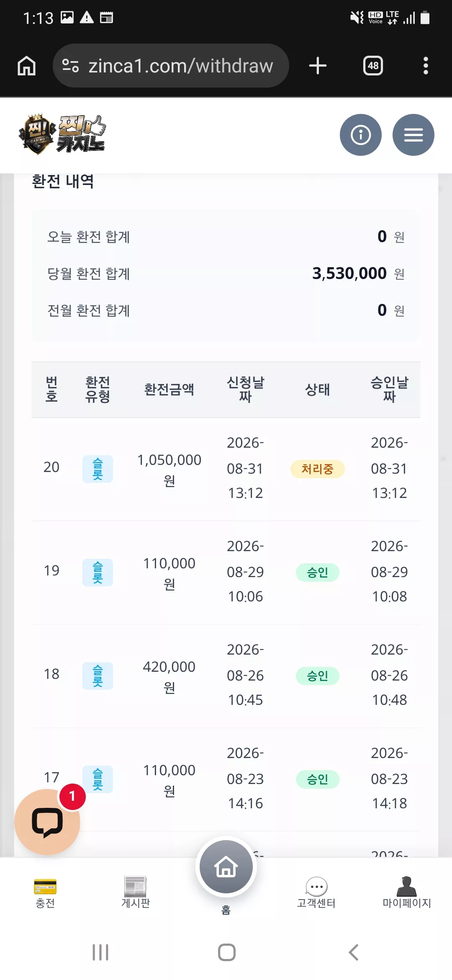Tap the browser home icon
The image size is (452, 980).
[x=26, y=66]
